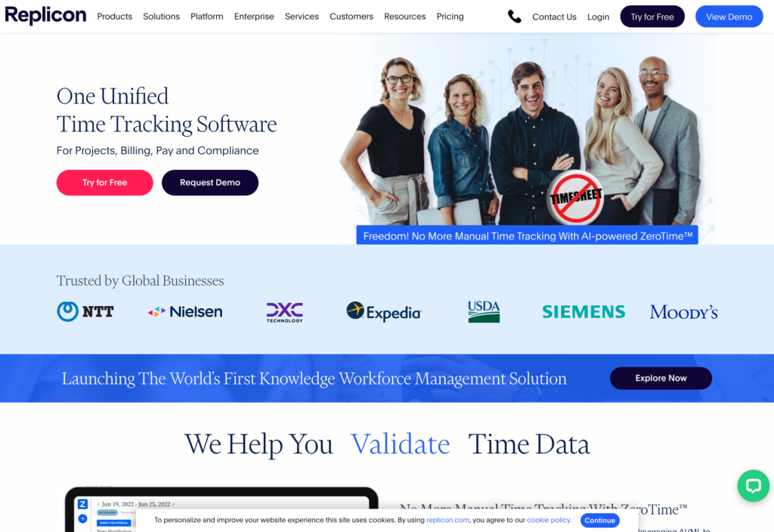774x532 pixels.
Task: Open the green live chat bubble
Action: click(x=754, y=486)
